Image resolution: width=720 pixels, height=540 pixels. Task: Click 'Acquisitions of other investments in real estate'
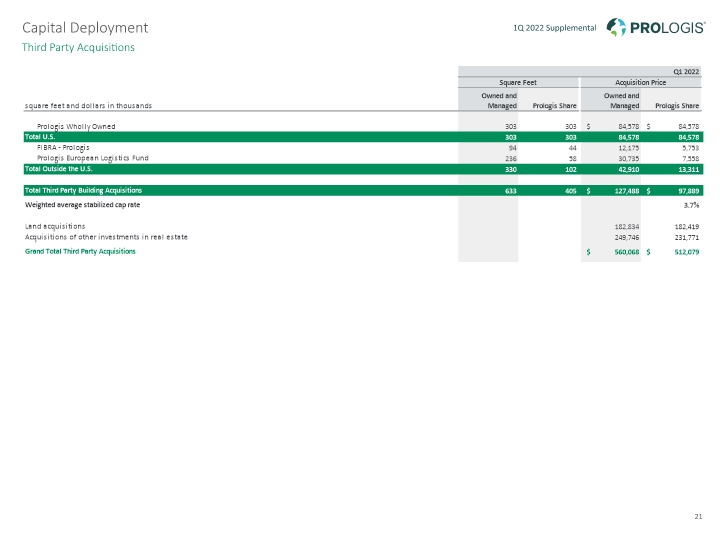(x=106, y=237)
